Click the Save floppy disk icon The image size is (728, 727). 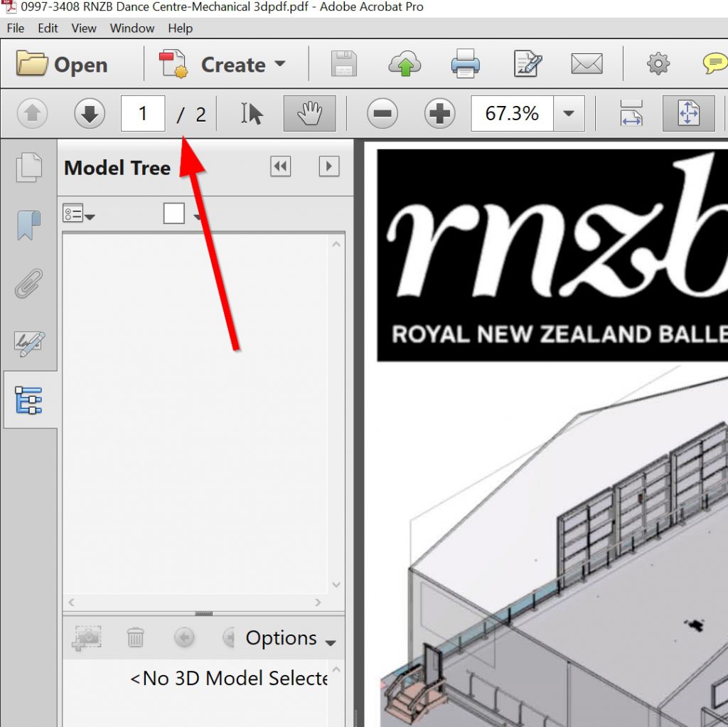pyautogui.click(x=344, y=65)
